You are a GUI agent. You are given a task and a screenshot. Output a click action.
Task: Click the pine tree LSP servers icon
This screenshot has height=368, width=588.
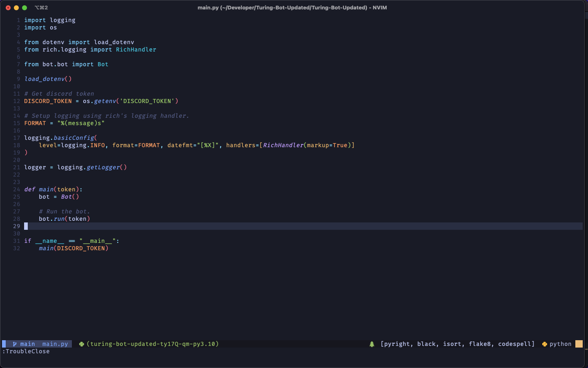tap(372, 343)
